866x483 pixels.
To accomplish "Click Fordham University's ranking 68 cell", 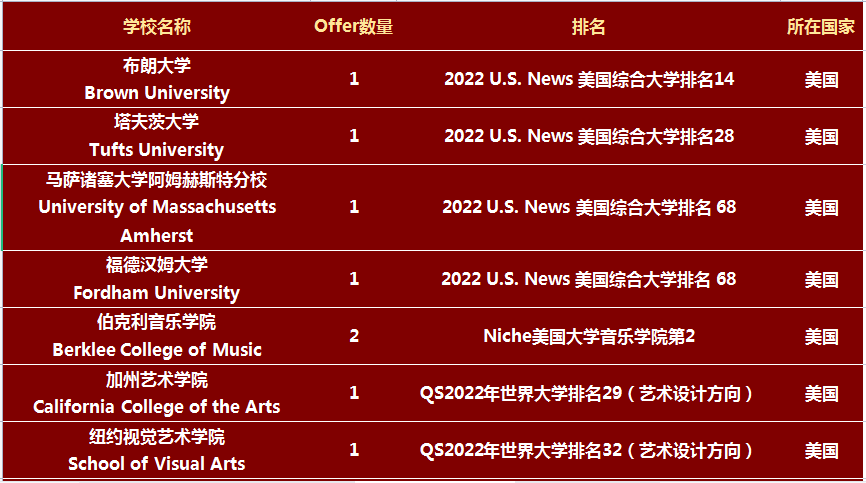I will [588, 279].
